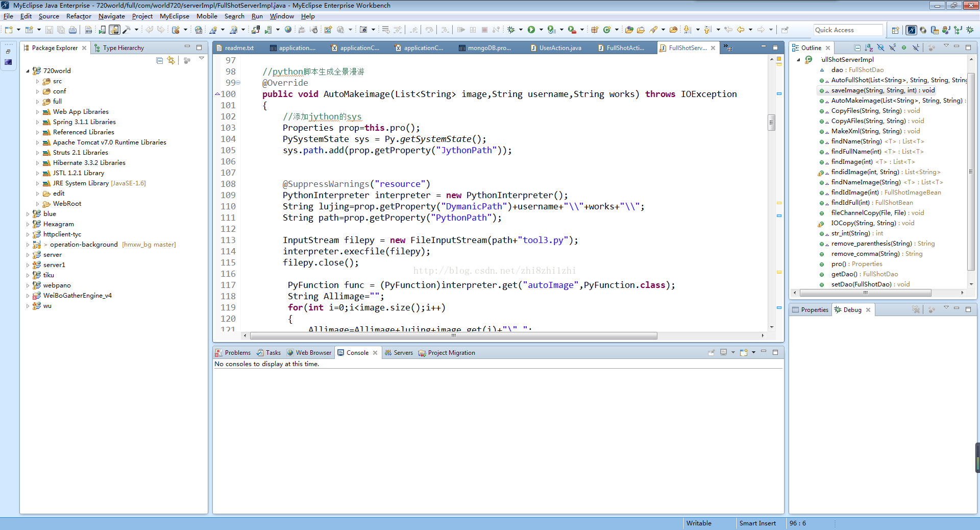The width and height of the screenshot is (980, 530).
Task: Maximize the Console panel
Action: [775, 352]
